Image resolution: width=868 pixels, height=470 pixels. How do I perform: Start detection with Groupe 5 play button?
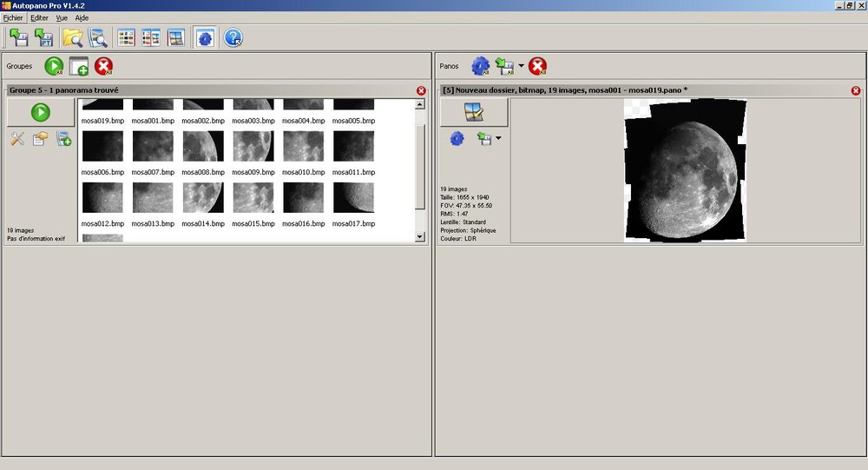tap(41, 113)
